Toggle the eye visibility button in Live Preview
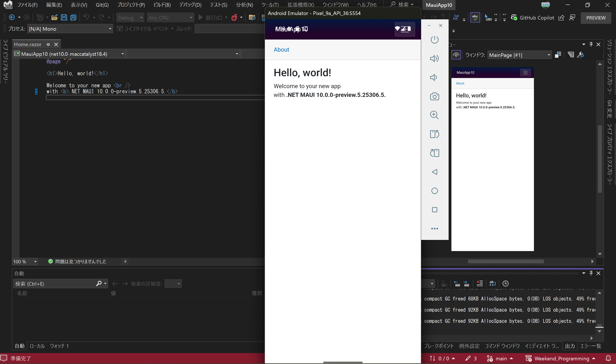 [x=456, y=55]
